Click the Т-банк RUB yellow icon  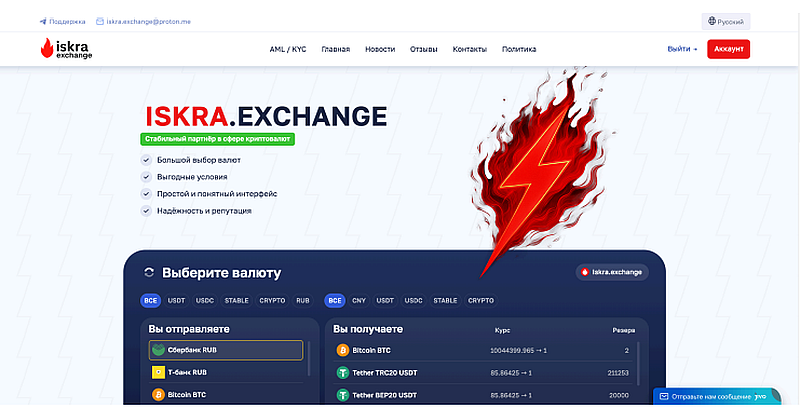[159, 372]
